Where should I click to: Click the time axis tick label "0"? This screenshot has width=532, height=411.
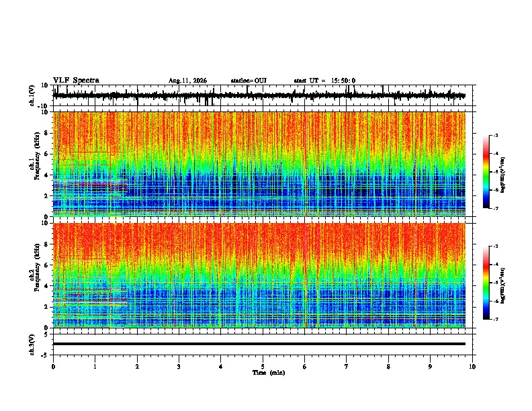pos(53,366)
